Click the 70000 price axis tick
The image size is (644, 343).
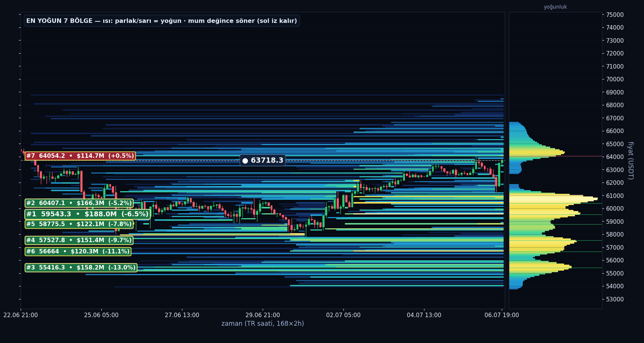(x=615, y=79)
